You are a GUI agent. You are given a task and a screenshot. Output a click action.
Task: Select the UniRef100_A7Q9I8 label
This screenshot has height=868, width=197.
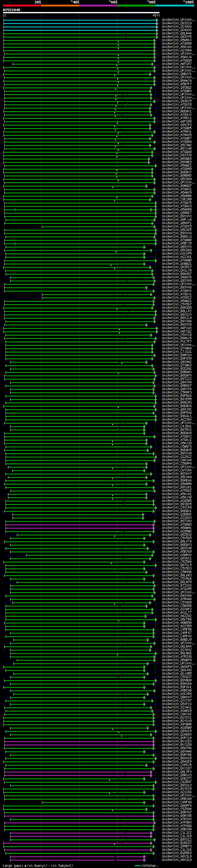point(177,104)
